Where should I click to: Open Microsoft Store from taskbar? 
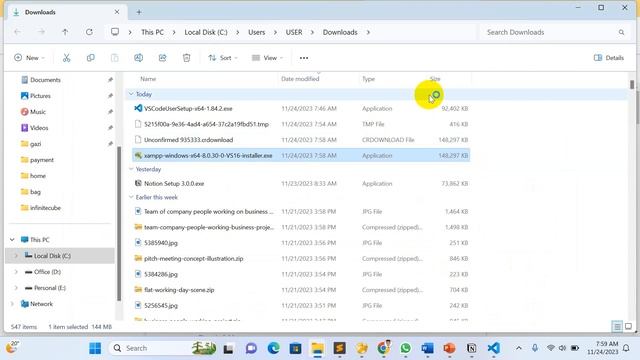296,348
